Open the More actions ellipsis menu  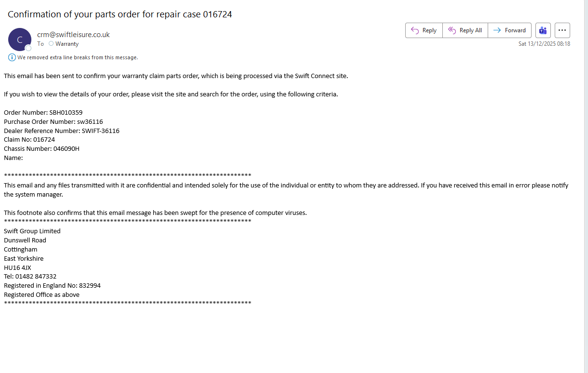click(x=562, y=30)
